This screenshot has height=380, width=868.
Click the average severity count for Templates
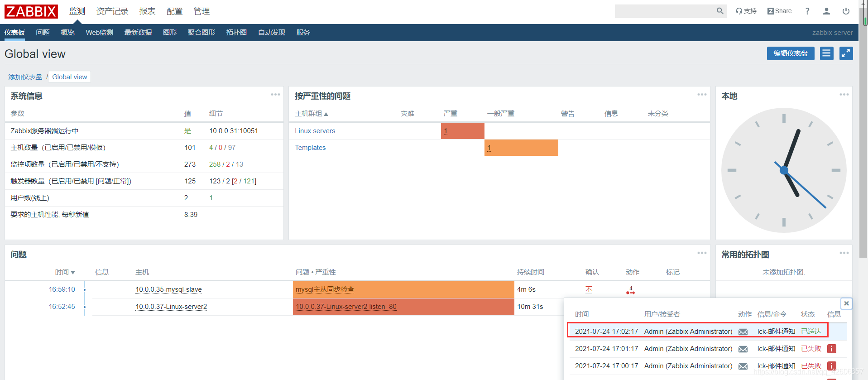point(489,148)
